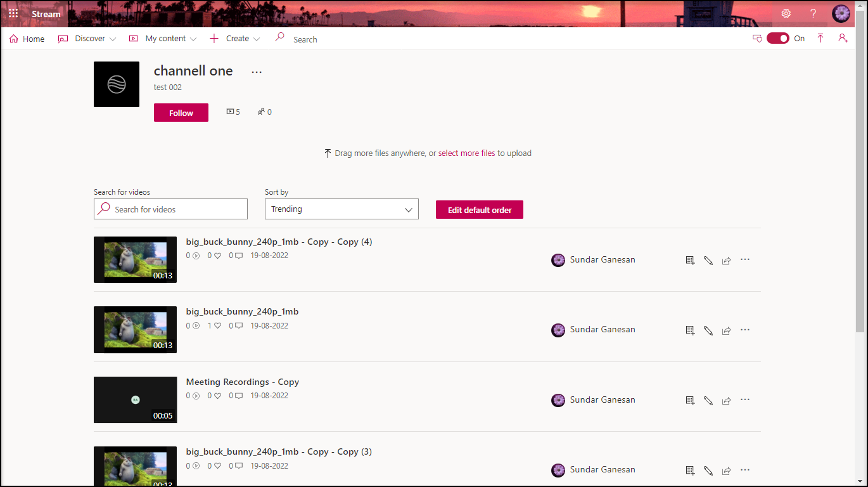
Task: Add big_buck_bunny_240p_1mb video to a list
Action: 690,330
